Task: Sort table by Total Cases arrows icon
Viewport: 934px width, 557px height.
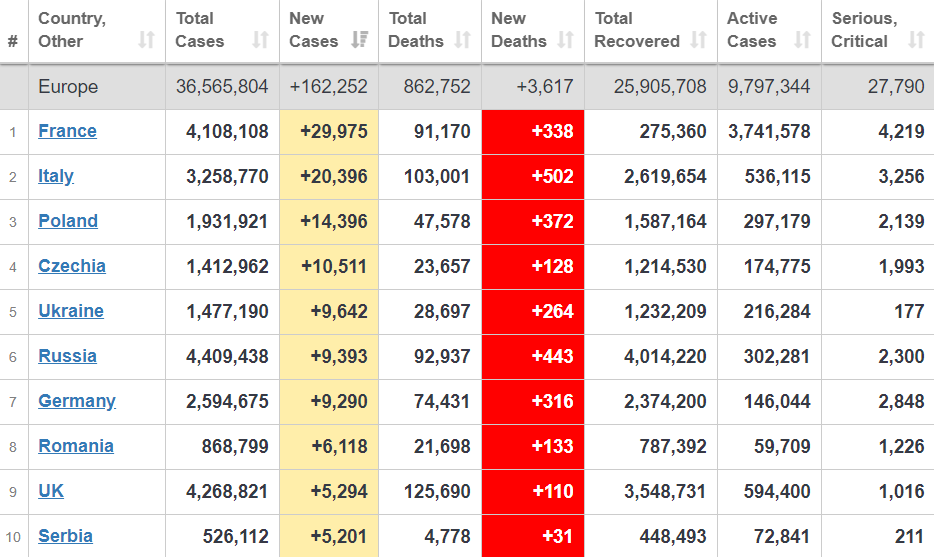Action: click(x=261, y=41)
